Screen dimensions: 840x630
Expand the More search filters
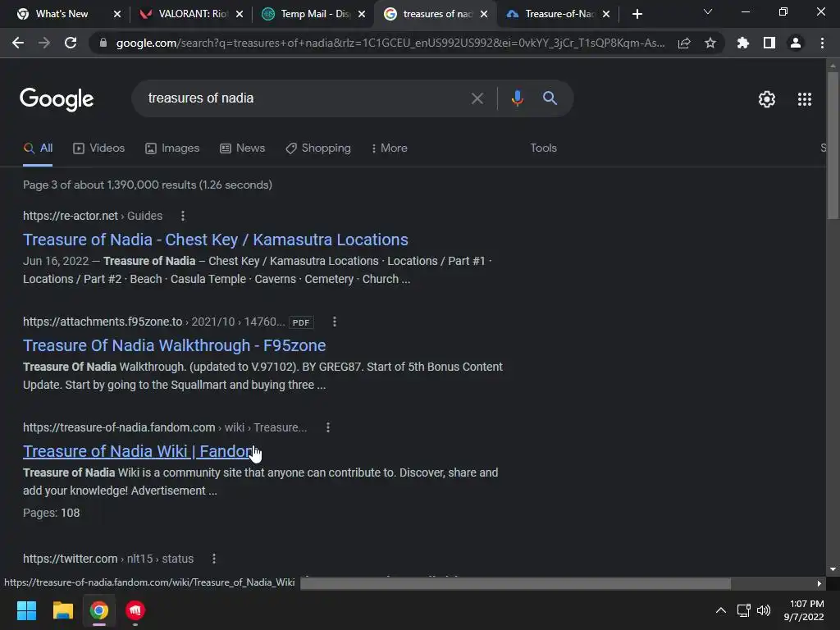[x=389, y=148]
